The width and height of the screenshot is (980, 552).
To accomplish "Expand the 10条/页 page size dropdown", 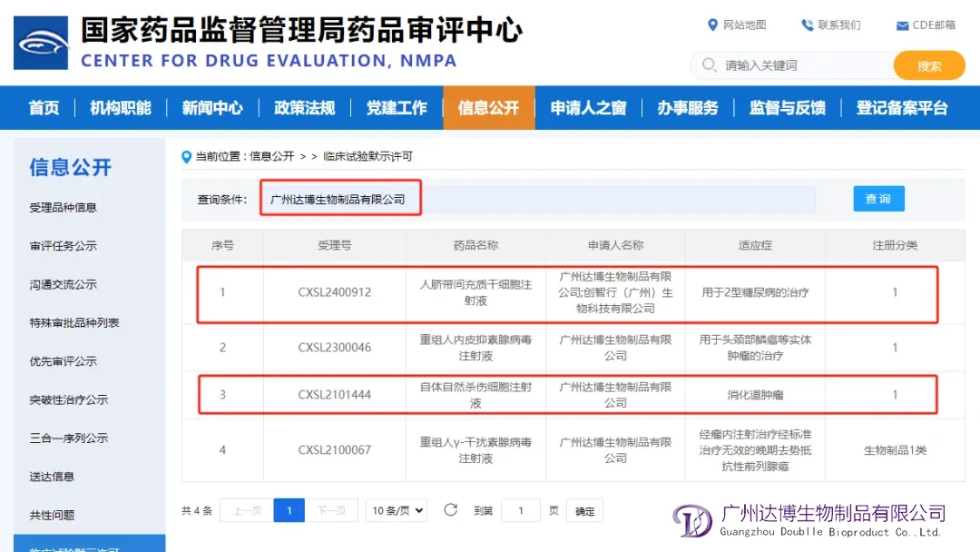I will click(x=397, y=510).
